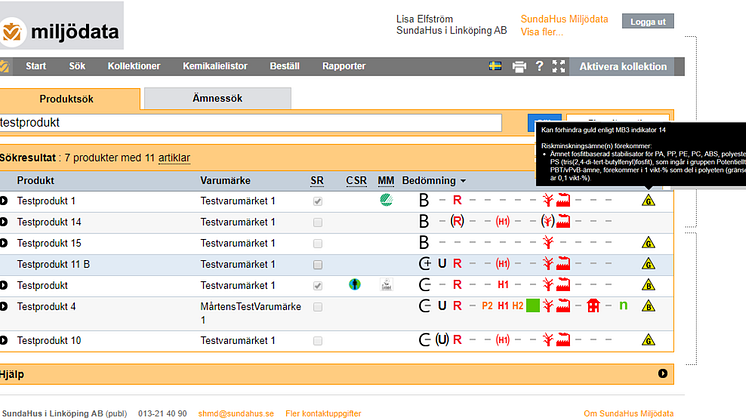Open the Kemikalielistor menu
The width and height of the screenshot is (746, 419).
[215, 66]
